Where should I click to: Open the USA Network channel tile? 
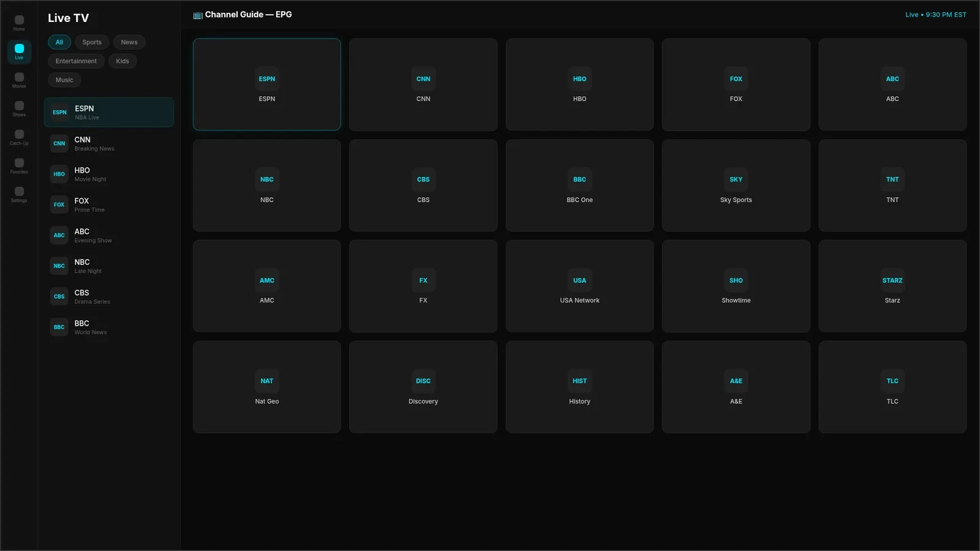[x=579, y=286]
